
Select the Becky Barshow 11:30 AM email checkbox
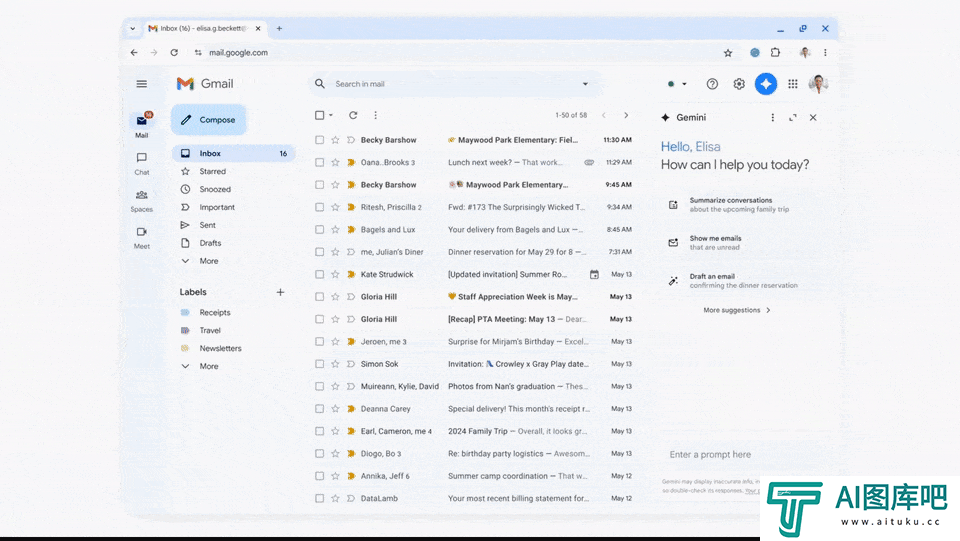coord(320,140)
